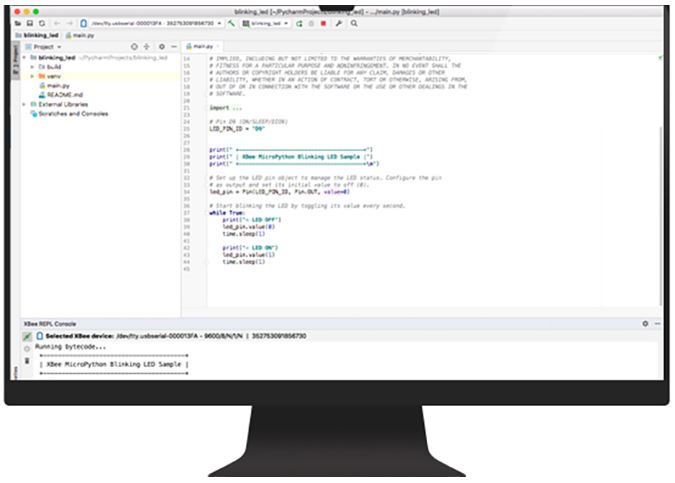675x483 pixels.
Task: Open the Project view dropdown
Action: pyautogui.click(x=43, y=46)
